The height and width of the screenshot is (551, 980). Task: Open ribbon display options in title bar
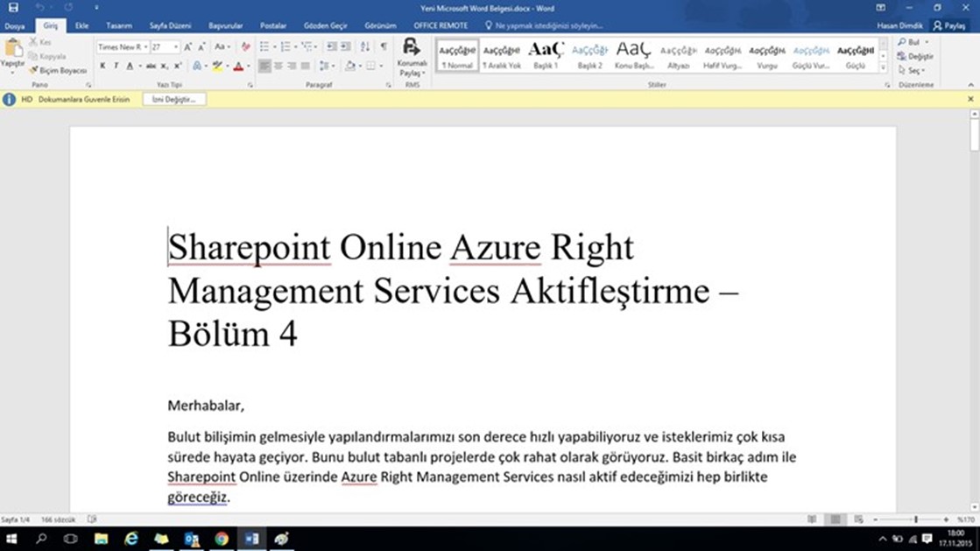[x=881, y=8]
